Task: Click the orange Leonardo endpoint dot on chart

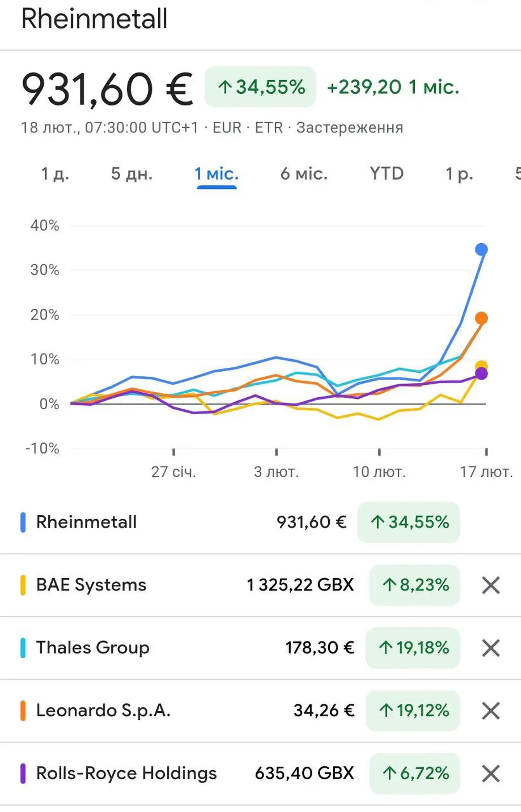Action: coord(481,318)
